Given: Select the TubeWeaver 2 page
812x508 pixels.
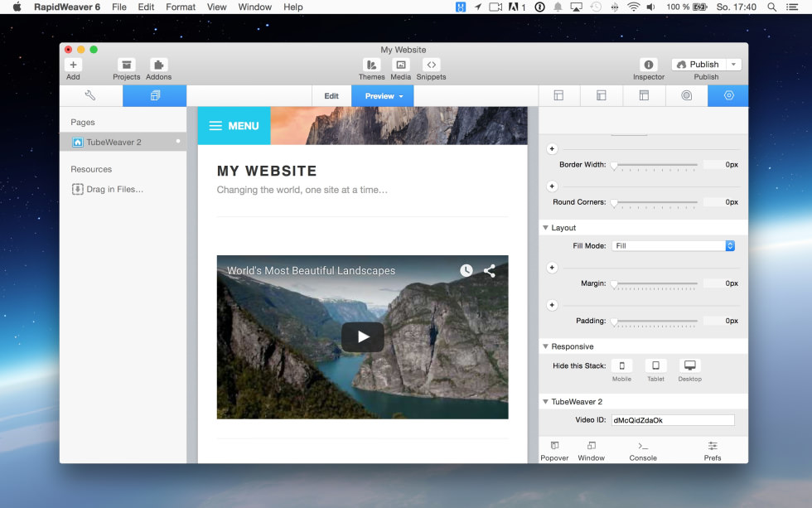Looking at the screenshot, I should click(x=123, y=142).
